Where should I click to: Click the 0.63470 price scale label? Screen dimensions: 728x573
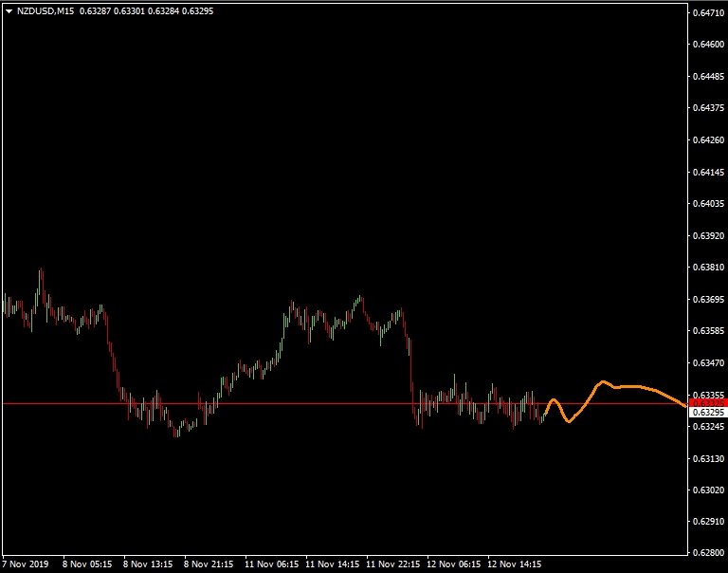click(707, 363)
